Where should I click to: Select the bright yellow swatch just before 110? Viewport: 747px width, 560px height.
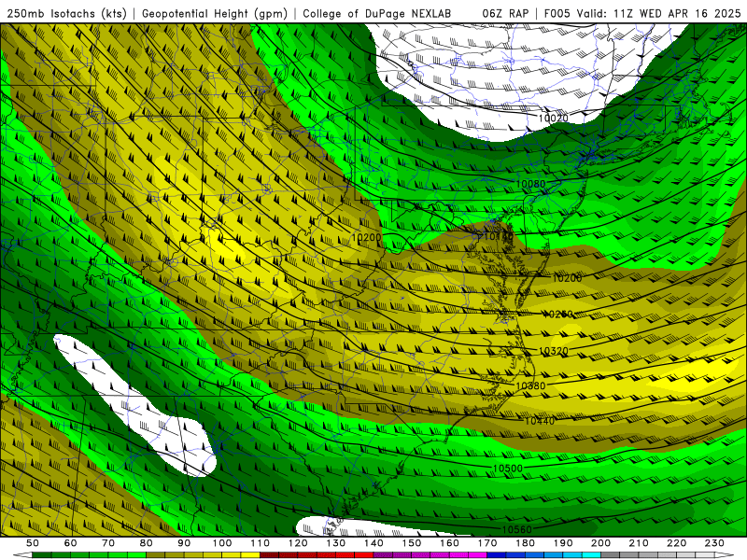tap(250, 554)
